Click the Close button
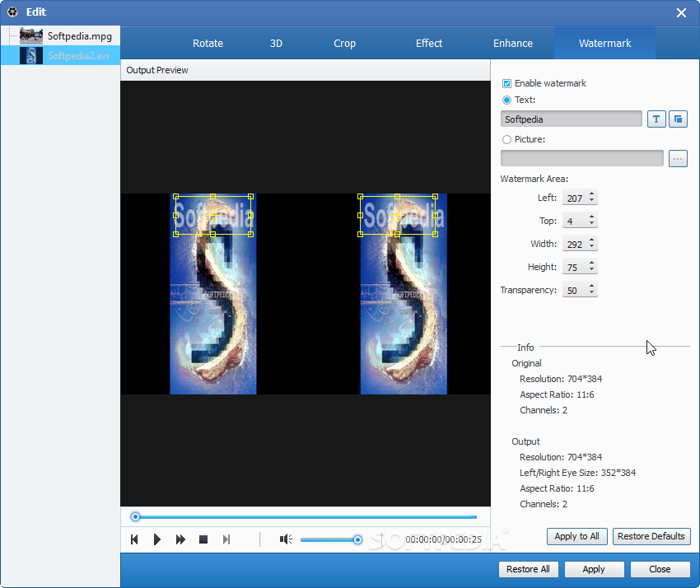The image size is (700, 588). tap(660, 569)
